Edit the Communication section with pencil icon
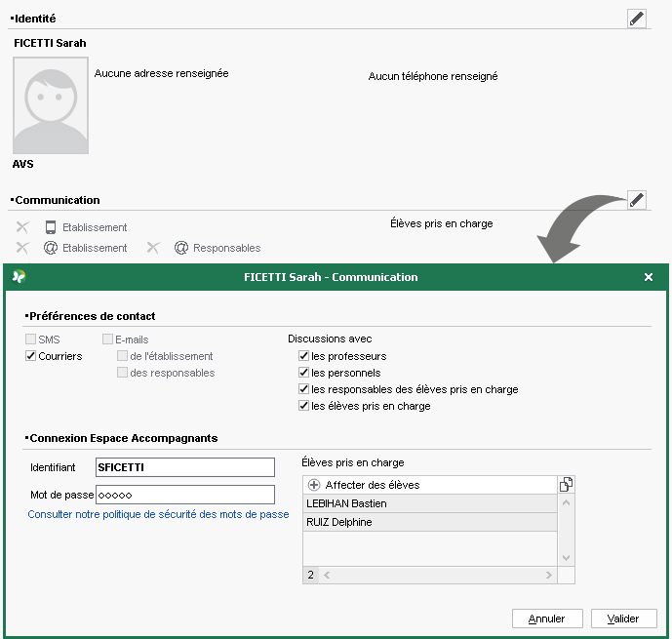The image size is (672, 639). [637, 200]
